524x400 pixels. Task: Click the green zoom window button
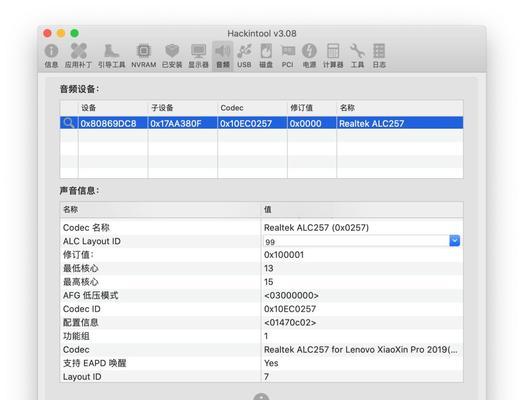pyautogui.click(x=75, y=33)
